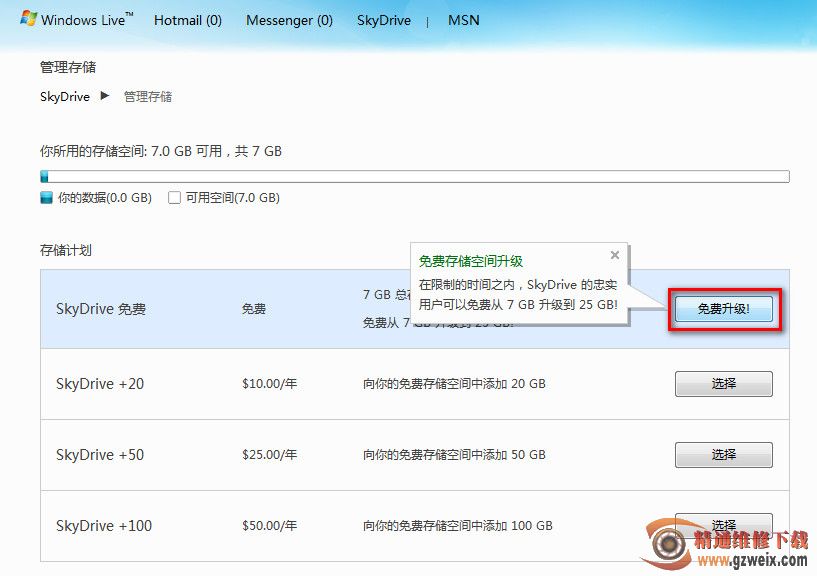This screenshot has width=817, height=576.
Task: Click the breadcrumb arrow after SkyDrive
Action: [105, 96]
